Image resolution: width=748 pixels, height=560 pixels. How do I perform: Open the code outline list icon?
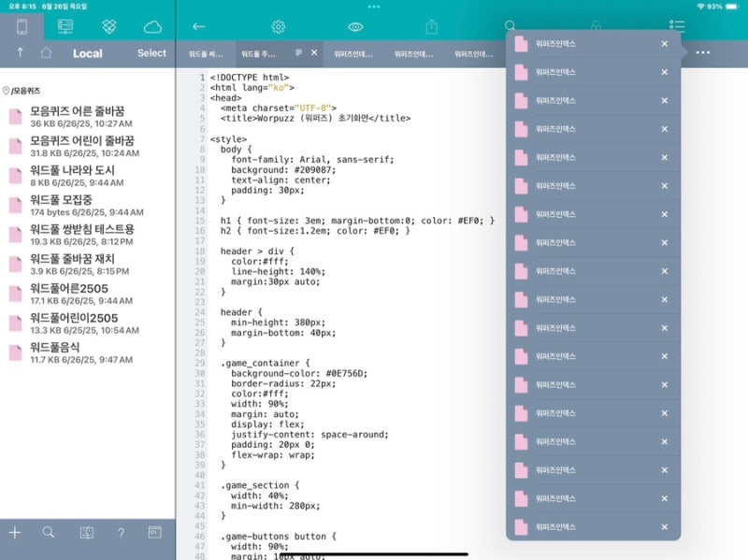coord(676,26)
